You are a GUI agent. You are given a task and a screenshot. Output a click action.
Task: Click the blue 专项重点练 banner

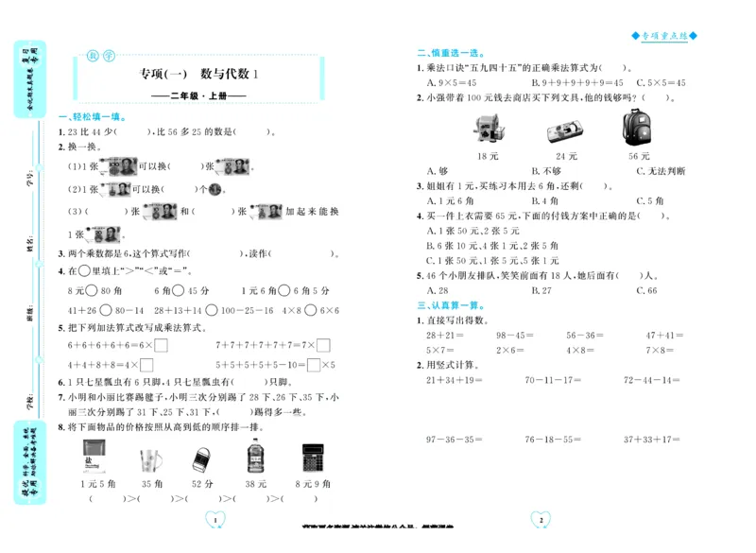[664, 33]
